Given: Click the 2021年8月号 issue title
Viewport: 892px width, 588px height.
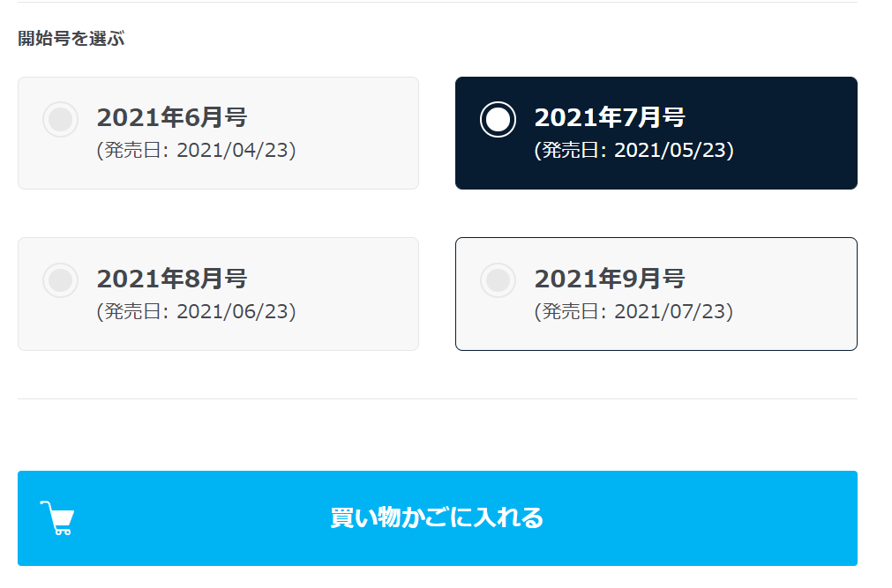Looking at the screenshot, I should click(171, 279).
